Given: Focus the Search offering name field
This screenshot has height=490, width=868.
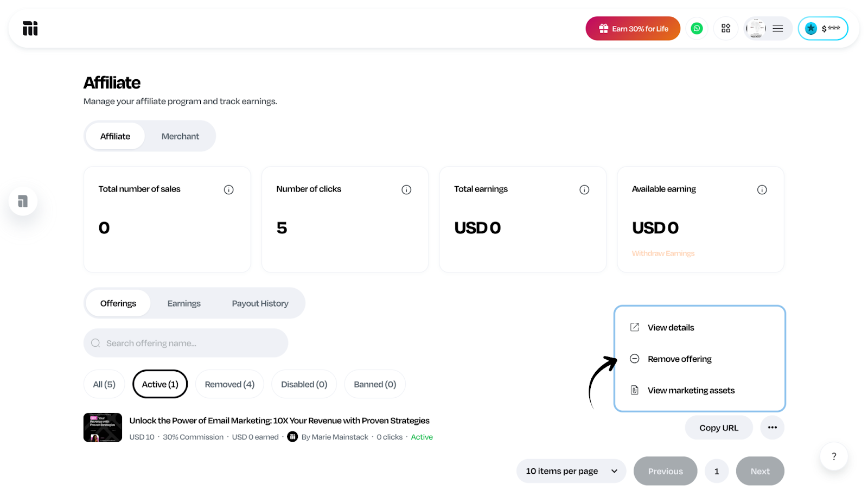Looking at the screenshot, I should (x=186, y=343).
